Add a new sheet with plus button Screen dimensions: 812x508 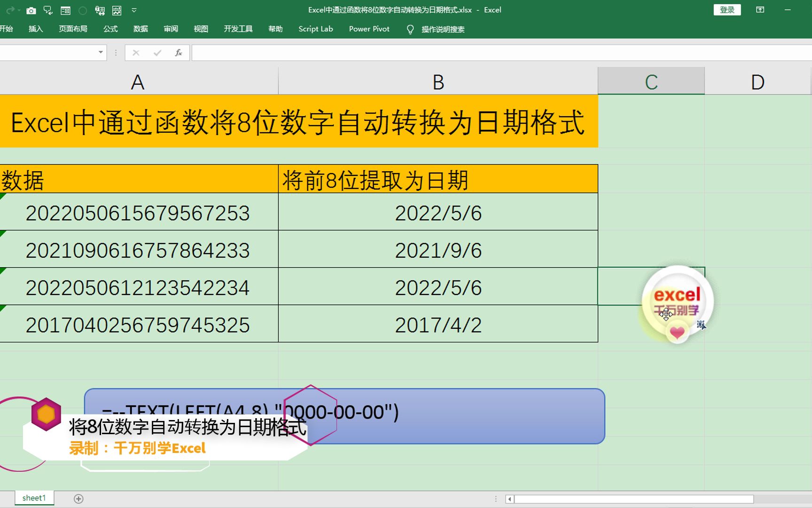[78, 499]
